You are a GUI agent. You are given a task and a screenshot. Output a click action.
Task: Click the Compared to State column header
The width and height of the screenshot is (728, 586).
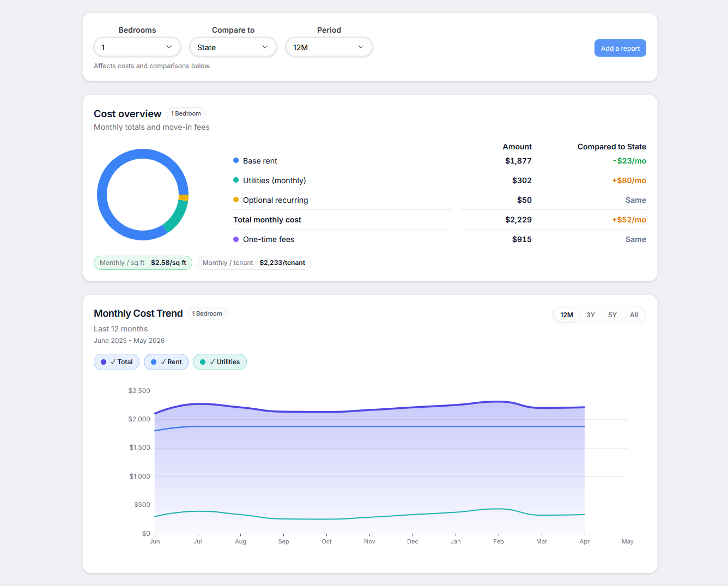coord(611,147)
